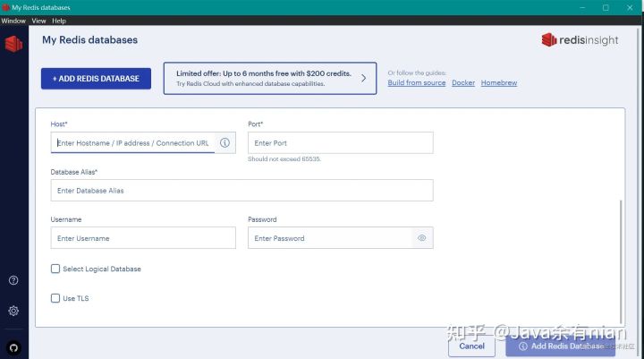Focus the Username input field
644x359 pixels.
(x=143, y=238)
